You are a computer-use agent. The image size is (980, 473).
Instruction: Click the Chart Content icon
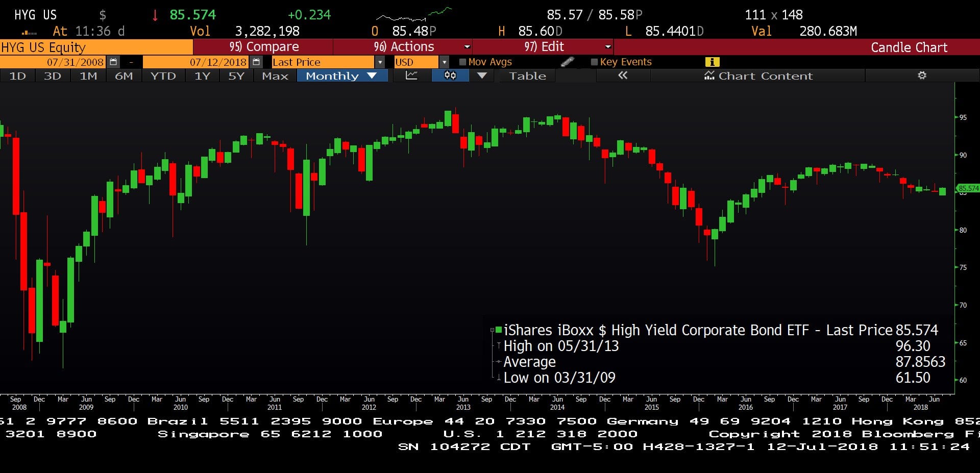pos(709,76)
